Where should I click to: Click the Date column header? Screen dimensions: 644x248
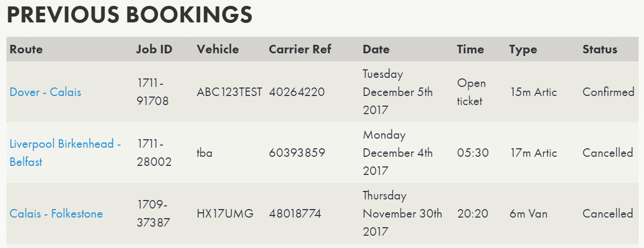click(x=376, y=50)
